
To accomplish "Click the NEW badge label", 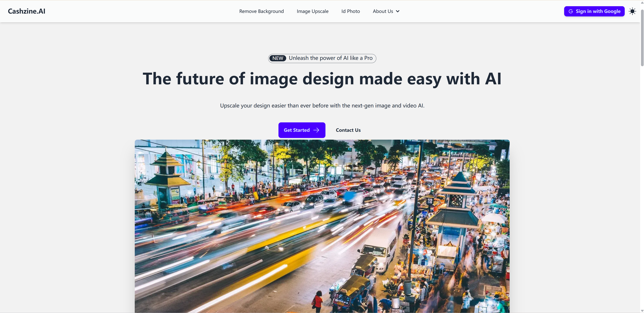I will click(x=277, y=58).
